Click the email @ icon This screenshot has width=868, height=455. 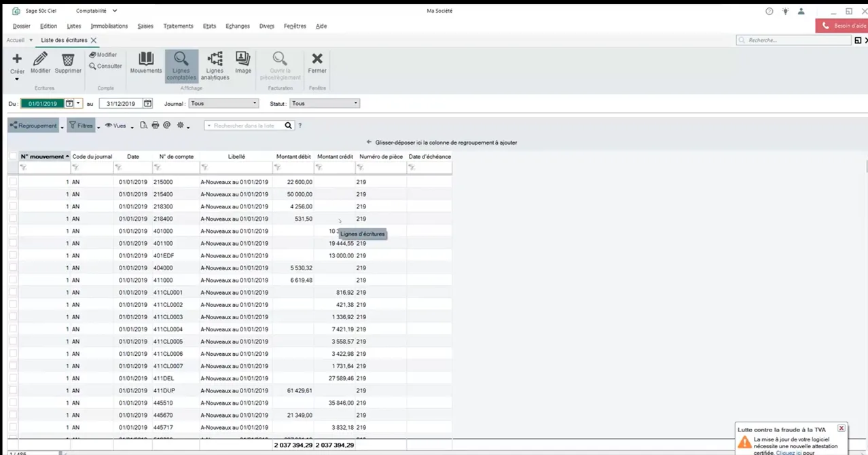pyautogui.click(x=166, y=126)
